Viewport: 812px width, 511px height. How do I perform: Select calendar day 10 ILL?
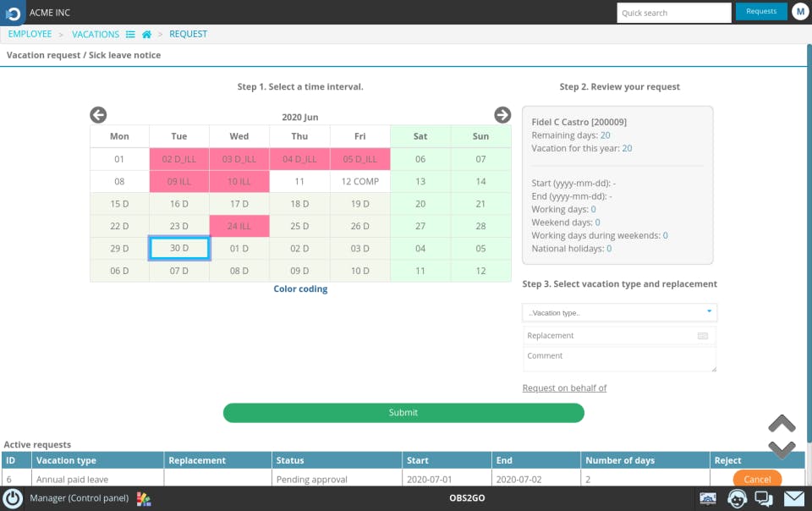coord(239,182)
